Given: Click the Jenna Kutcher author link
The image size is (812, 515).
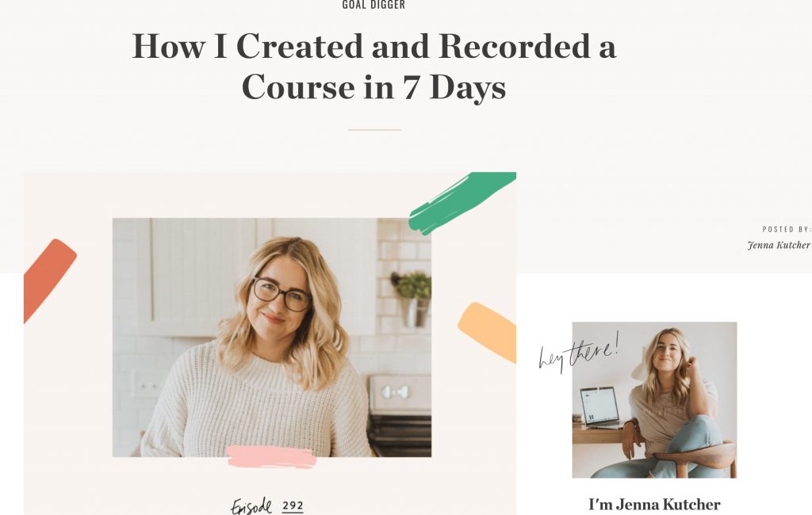Looking at the screenshot, I should pos(779,245).
